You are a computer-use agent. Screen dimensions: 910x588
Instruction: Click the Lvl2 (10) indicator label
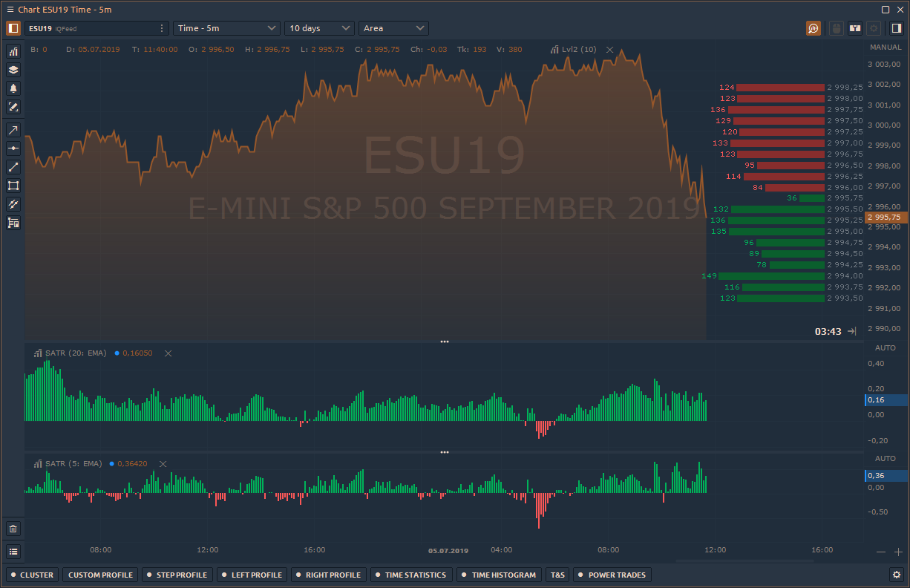pyautogui.click(x=579, y=50)
